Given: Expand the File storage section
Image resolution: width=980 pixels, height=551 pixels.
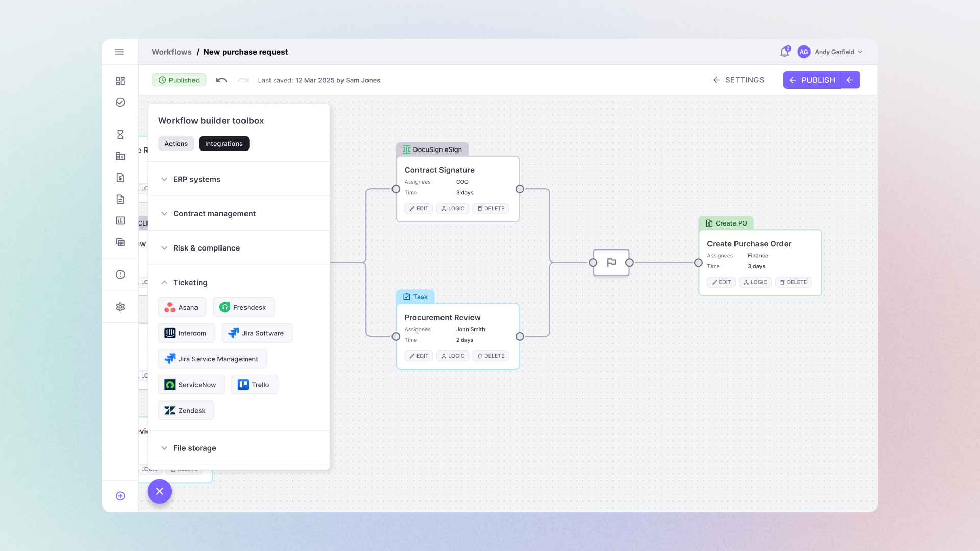Looking at the screenshot, I should click(194, 448).
